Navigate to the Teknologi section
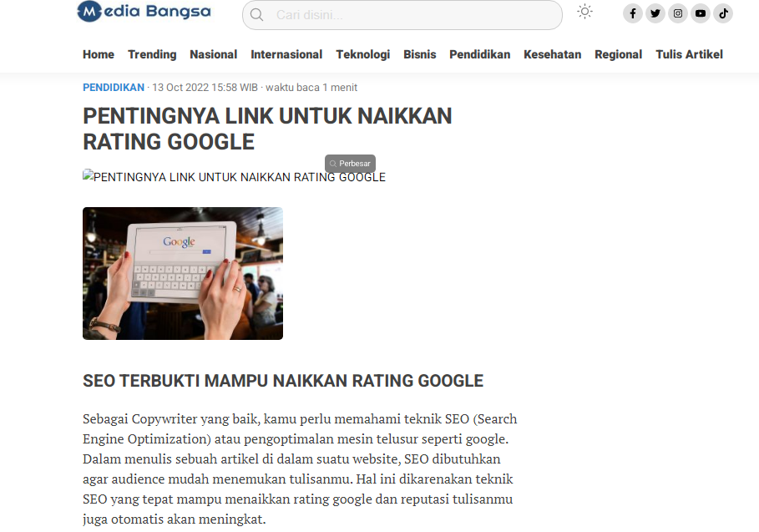Image resolution: width=759 pixels, height=532 pixels. click(362, 54)
